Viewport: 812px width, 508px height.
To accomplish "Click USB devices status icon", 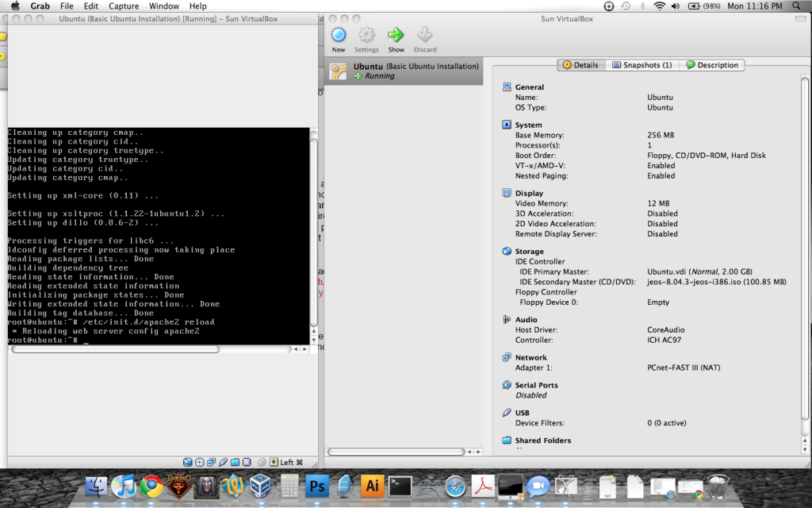I will click(x=223, y=462).
